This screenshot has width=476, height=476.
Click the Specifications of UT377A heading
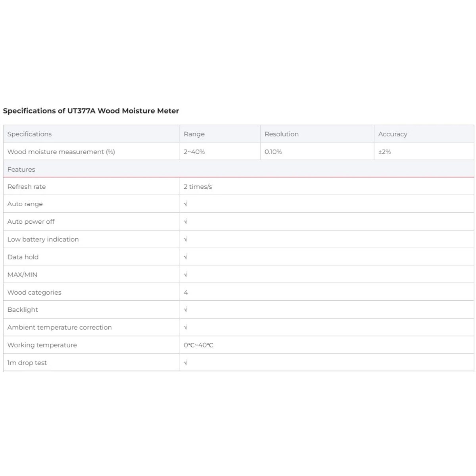click(91, 111)
